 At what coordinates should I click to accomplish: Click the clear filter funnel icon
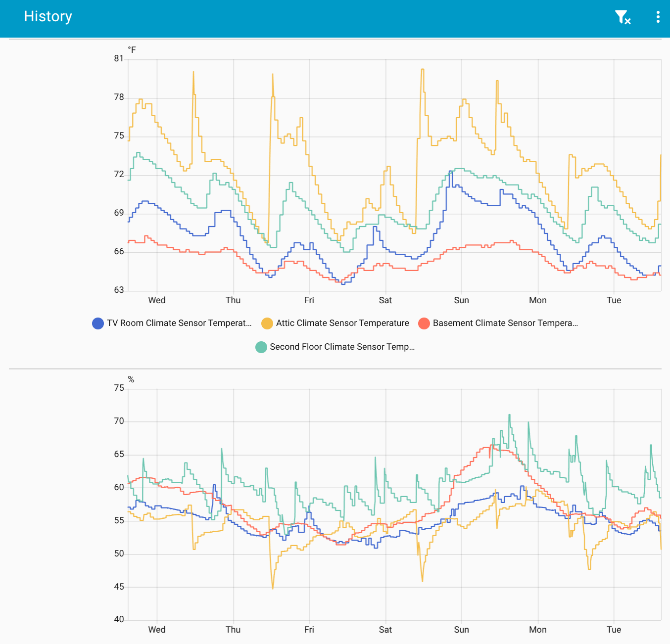pyautogui.click(x=622, y=17)
